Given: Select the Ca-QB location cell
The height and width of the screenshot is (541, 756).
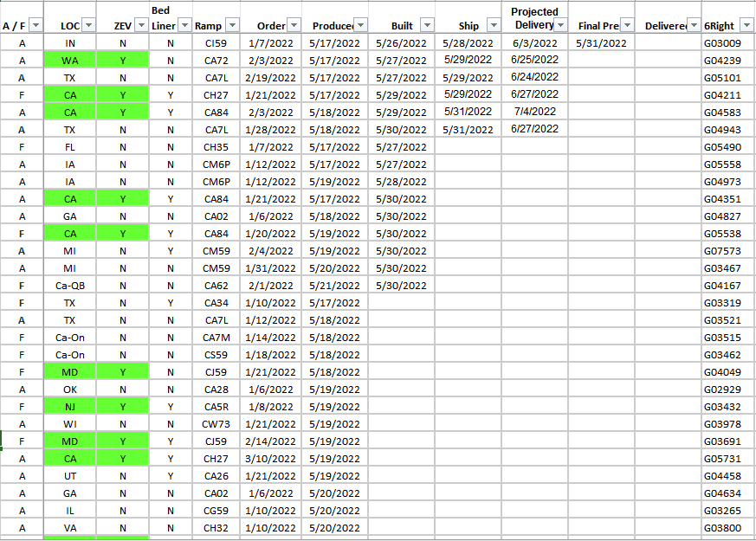Looking at the screenshot, I should pos(70,286).
